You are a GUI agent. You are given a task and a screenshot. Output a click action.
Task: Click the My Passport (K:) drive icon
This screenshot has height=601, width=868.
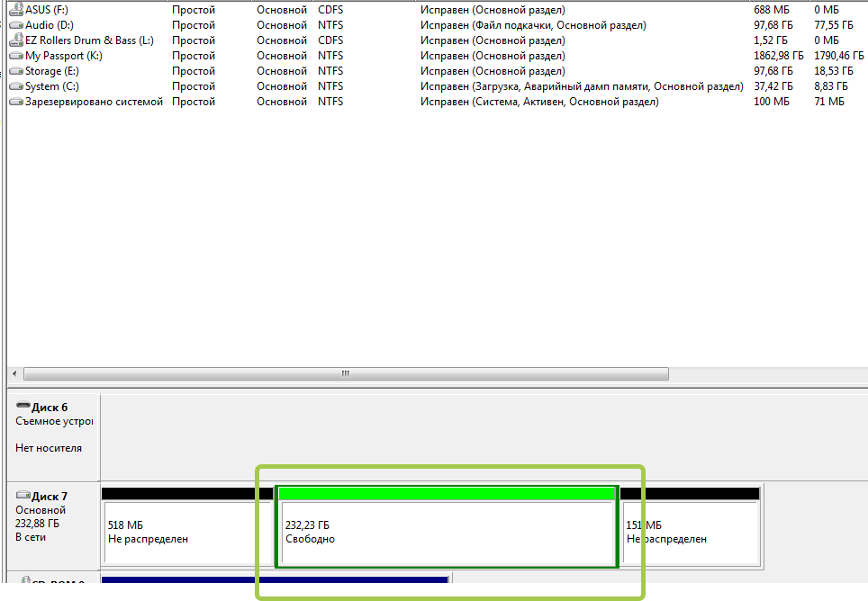[16, 56]
